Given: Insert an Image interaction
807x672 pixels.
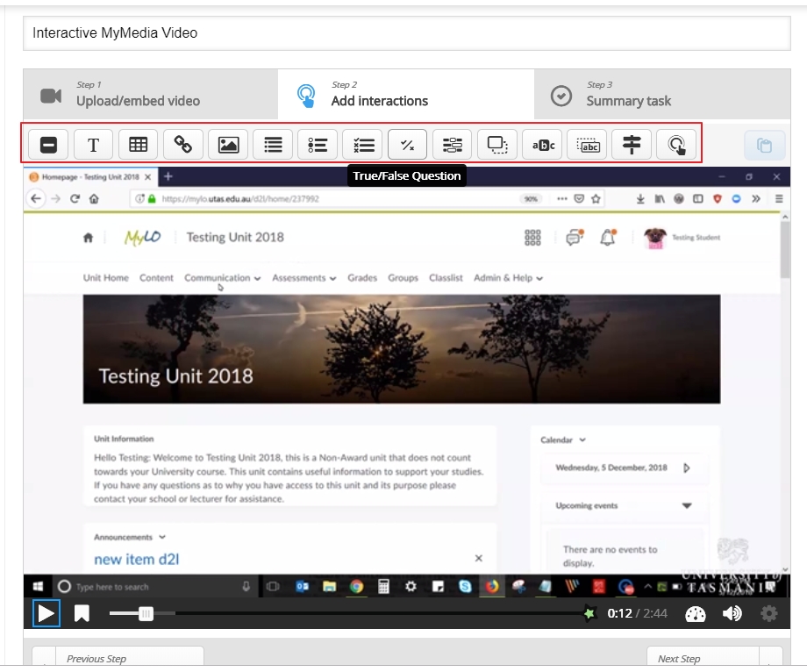Looking at the screenshot, I should tap(228, 145).
